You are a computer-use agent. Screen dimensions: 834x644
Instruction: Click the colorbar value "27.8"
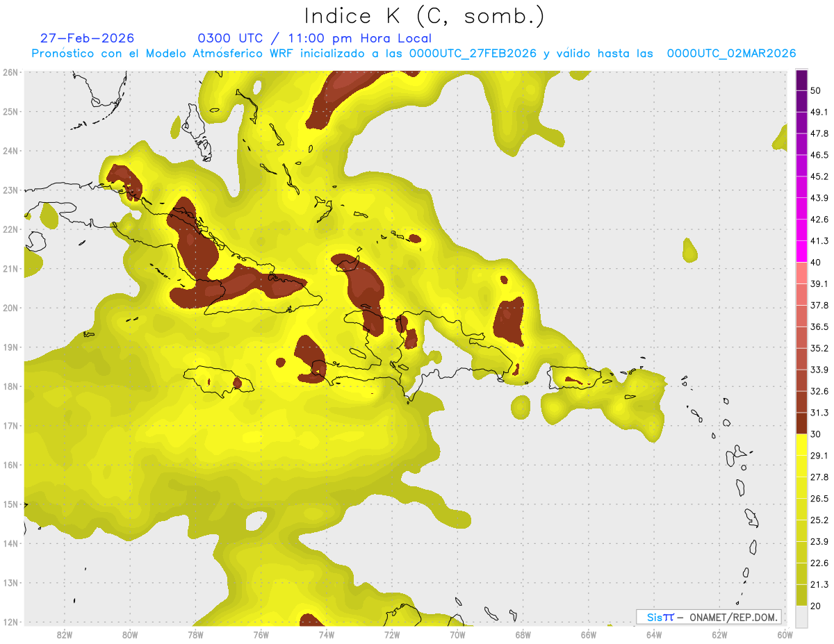(x=819, y=477)
